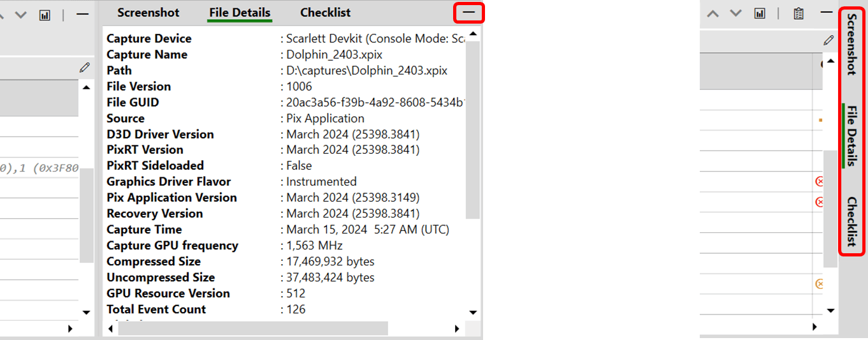Select the File GUID value starting 20ac3a56
Viewport: 868px width, 340px height.
tap(375, 103)
